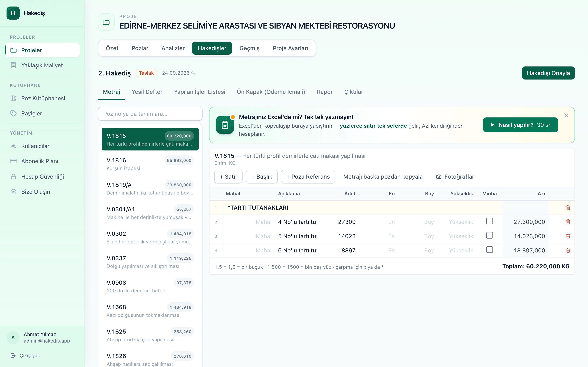Open Fotoğraflar camera icon
The width and height of the screenshot is (588, 367).
pos(439,177)
